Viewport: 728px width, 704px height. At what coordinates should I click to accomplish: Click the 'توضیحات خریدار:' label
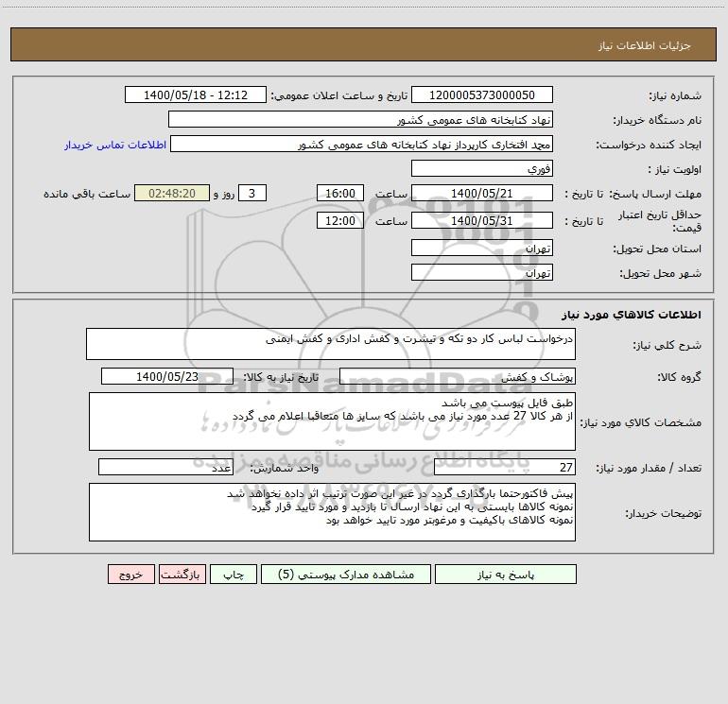tap(664, 514)
